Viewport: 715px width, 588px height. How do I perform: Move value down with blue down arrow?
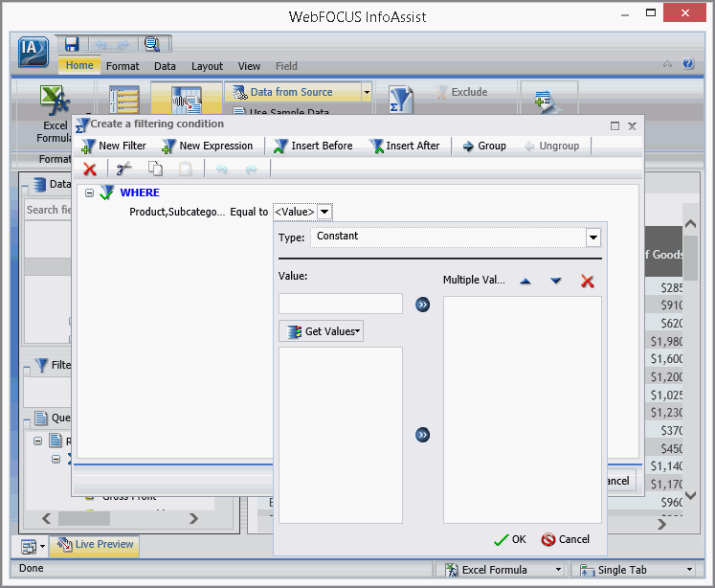click(x=556, y=281)
